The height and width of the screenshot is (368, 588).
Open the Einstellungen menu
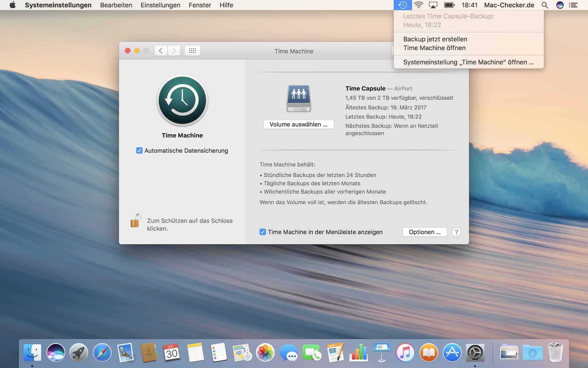click(x=160, y=5)
